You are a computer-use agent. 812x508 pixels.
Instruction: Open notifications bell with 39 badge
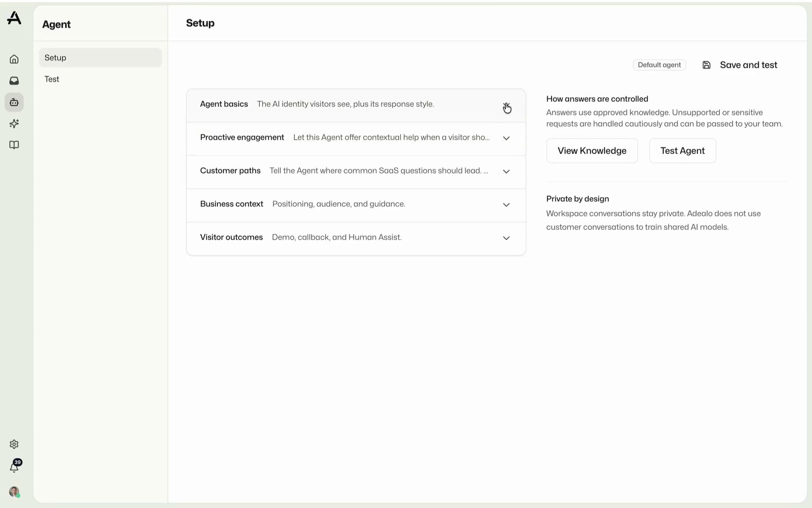(14, 466)
